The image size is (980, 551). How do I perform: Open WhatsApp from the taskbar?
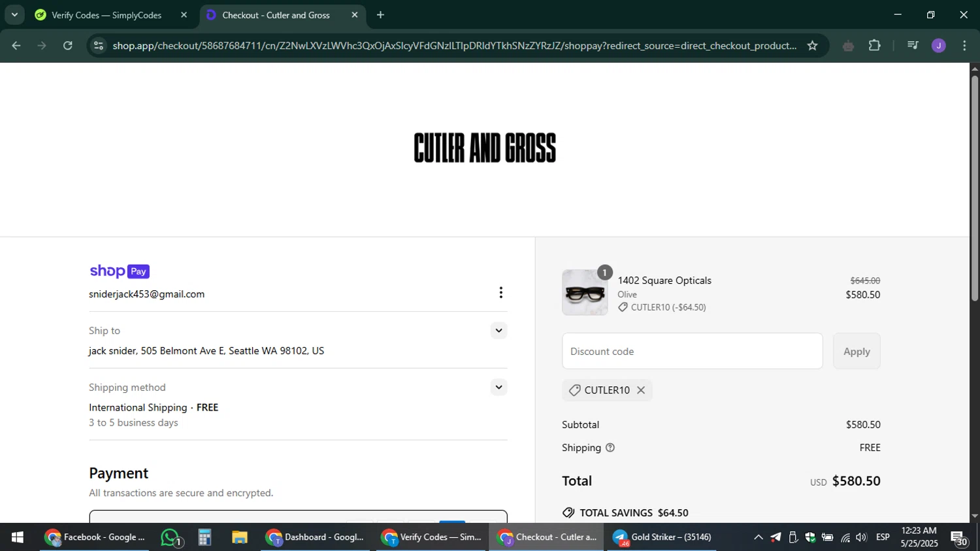171,537
